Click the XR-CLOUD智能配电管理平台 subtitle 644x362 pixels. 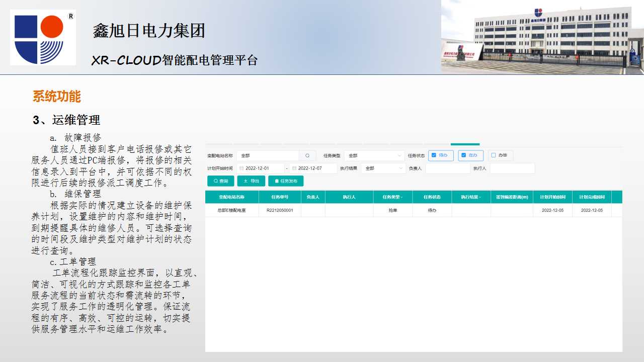(175, 60)
